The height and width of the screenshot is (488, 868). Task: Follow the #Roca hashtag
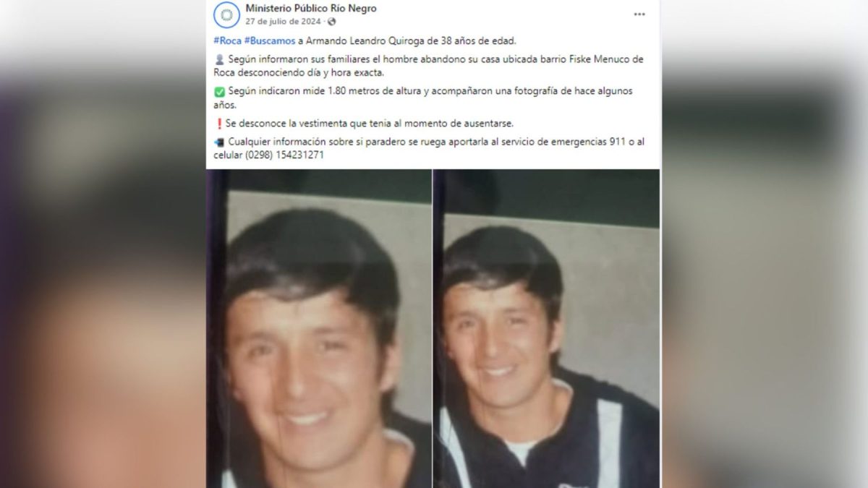tap(227, 40)
